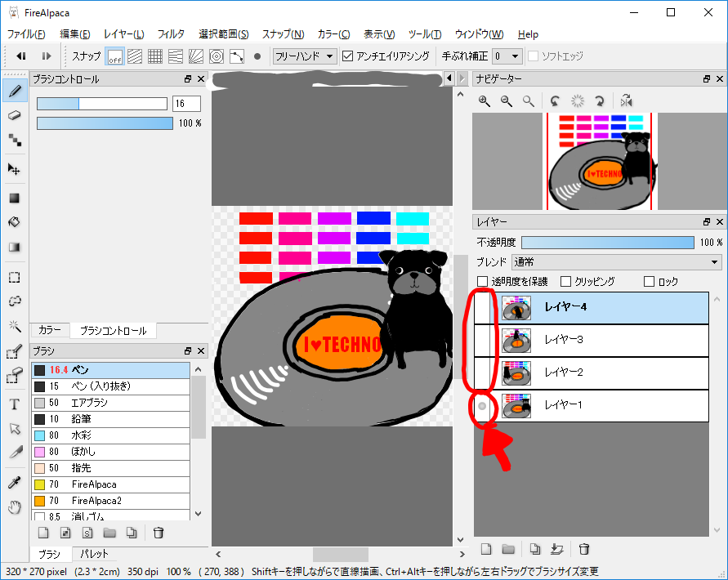
Task: Adjust the brush size slider
Action: [x=102, y=104]
